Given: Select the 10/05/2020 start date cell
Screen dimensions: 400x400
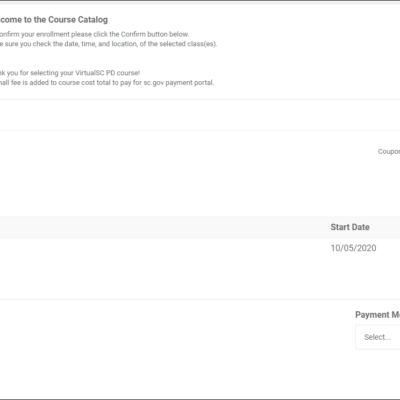Looking at the screenshot, I should click(353, 248).
